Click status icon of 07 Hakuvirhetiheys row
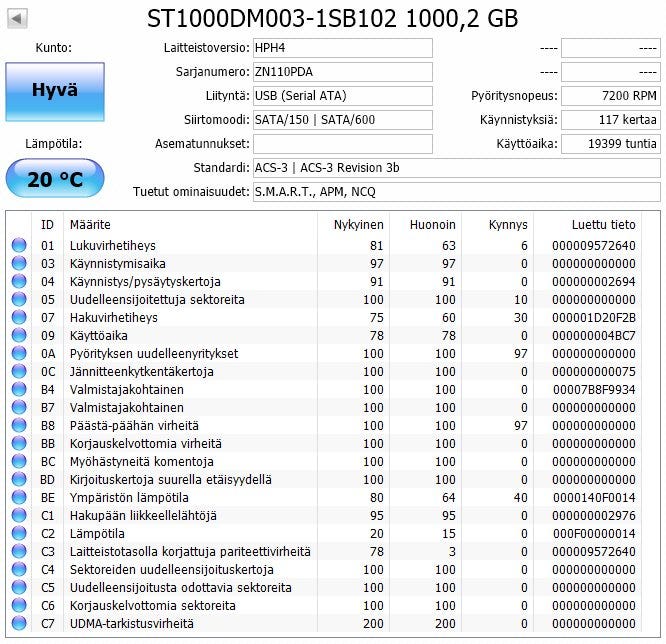Screen dimensions: 666x644 19,317
